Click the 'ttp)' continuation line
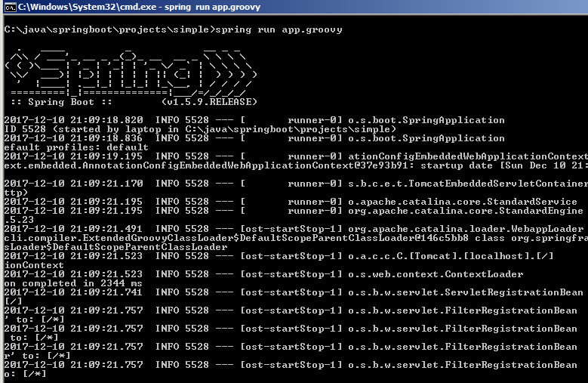Screen dimensions: 588x383 click(16, 193)
